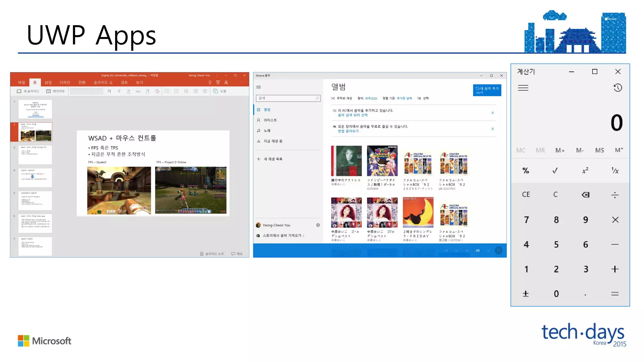Click the multiply key in Calculator
This screenshot has width=644, height=362.
[x=615, y=220]
